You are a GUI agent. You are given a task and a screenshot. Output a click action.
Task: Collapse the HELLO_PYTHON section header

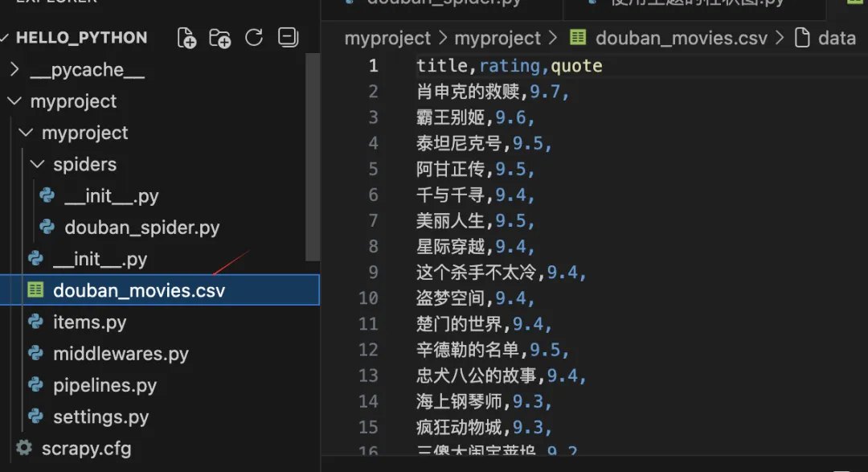click(81, 38)
